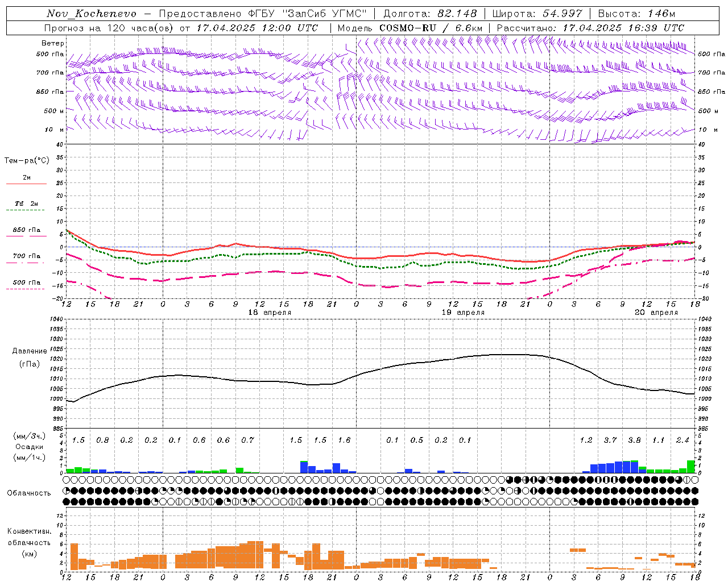Click the station name "Nov_Kochenevo" in the header
This screenshot has width=728, height=582.
[92, 14]
